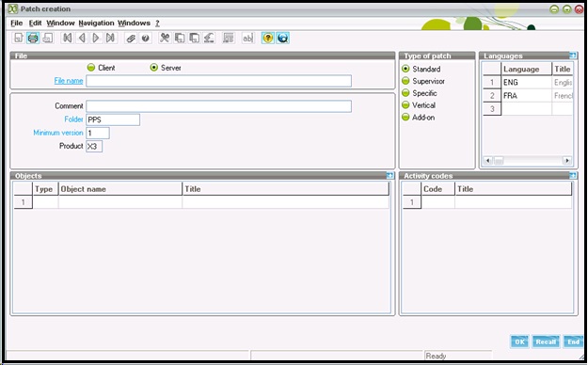Open the yellow Help icon

tap(268, 38)
